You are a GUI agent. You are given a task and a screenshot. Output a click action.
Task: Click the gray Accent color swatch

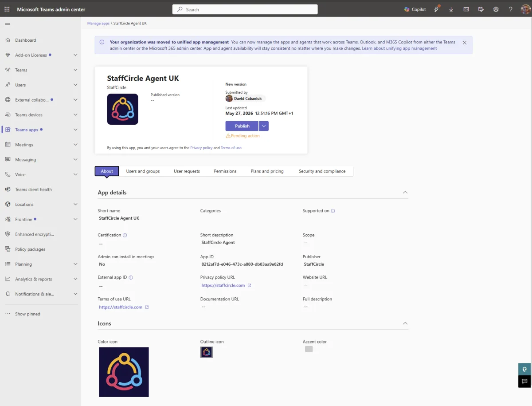coord(309,349)
